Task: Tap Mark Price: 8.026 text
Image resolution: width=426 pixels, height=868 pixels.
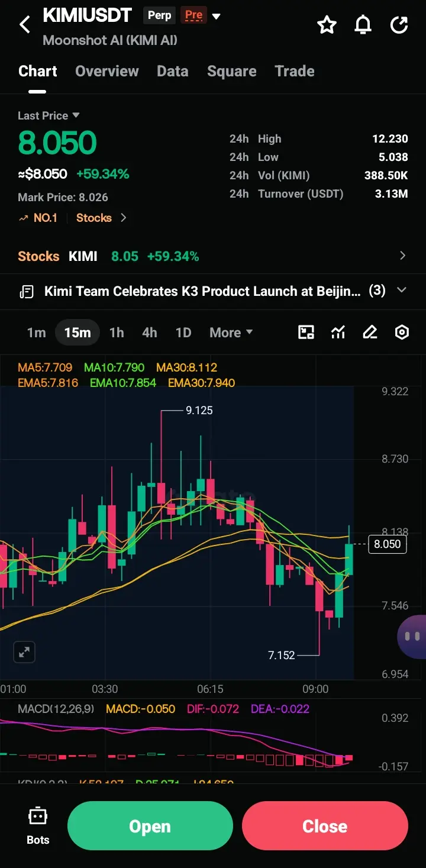Action: 63,197
